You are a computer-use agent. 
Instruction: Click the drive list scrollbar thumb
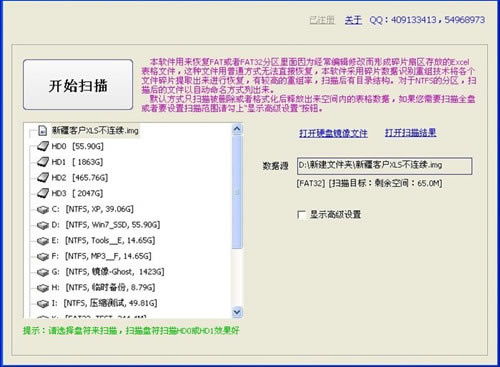coord(237,192)
